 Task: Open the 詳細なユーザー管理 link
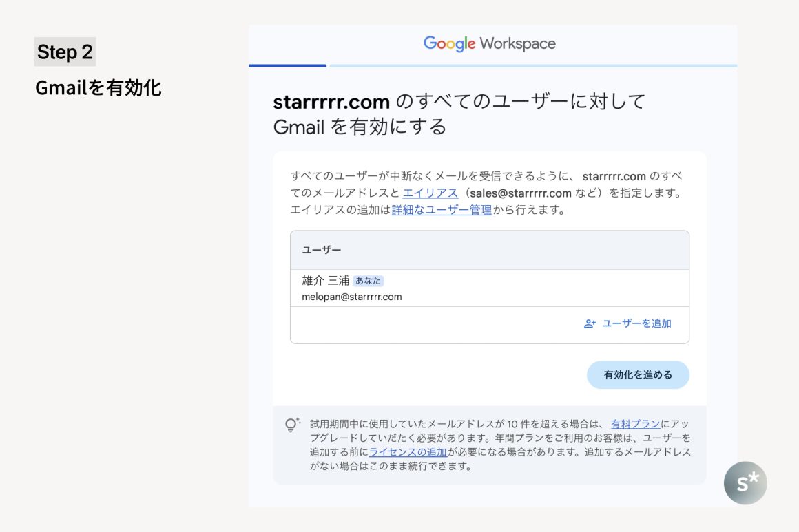tap(442, 210)
